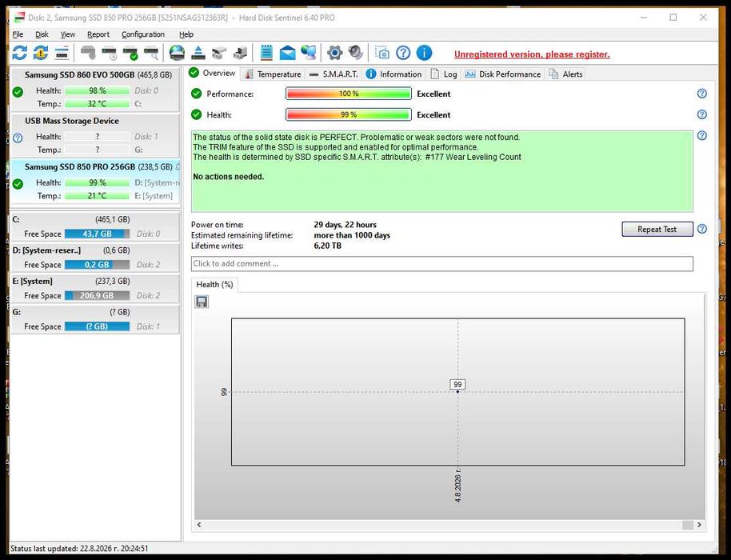Image resolution: width=731 pixels, height=560 pixels.
Task: Click the computer with disk icon in toolbar
Action: [x=240, y=53]
